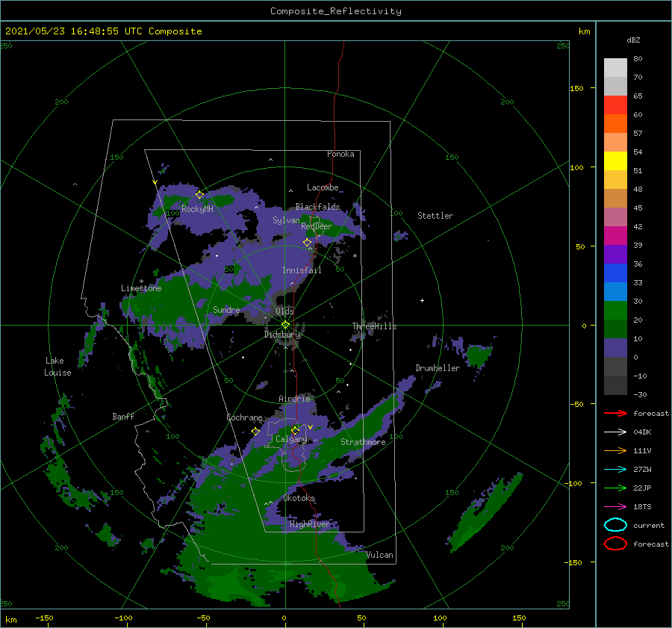Pick the blue 33–36 dBZ color swatch
This screenshot has height=628, width=672.
(615, 273)
